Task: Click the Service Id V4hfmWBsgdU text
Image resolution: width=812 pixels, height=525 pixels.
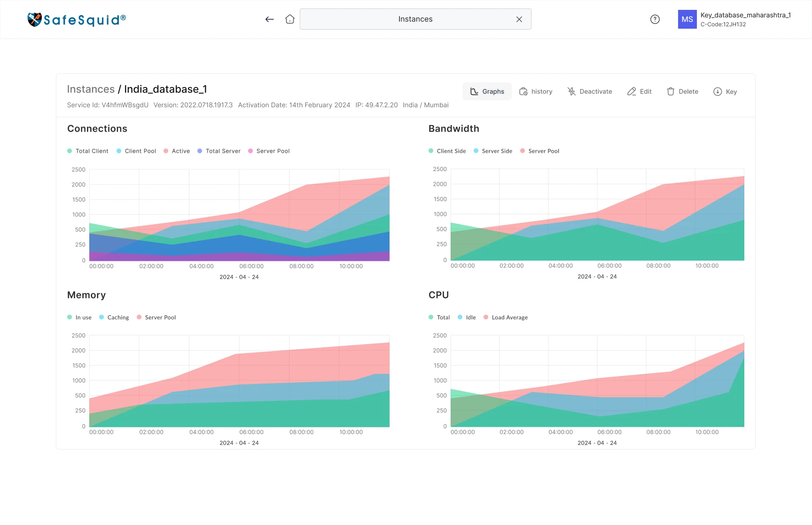Action: point(108,105)
